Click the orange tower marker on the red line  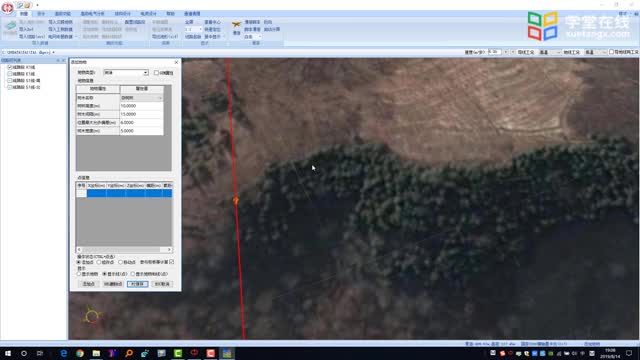pyautogui.click(x=236, y=200)
